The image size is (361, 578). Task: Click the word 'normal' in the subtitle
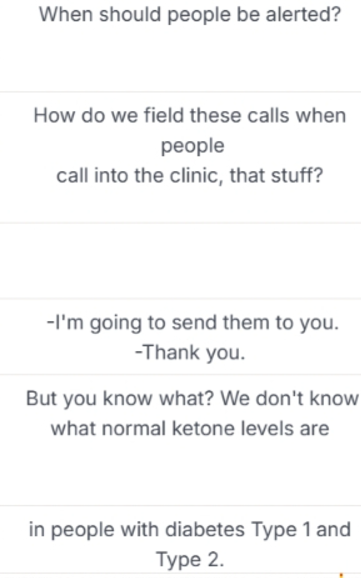click(x=134, y=429)
